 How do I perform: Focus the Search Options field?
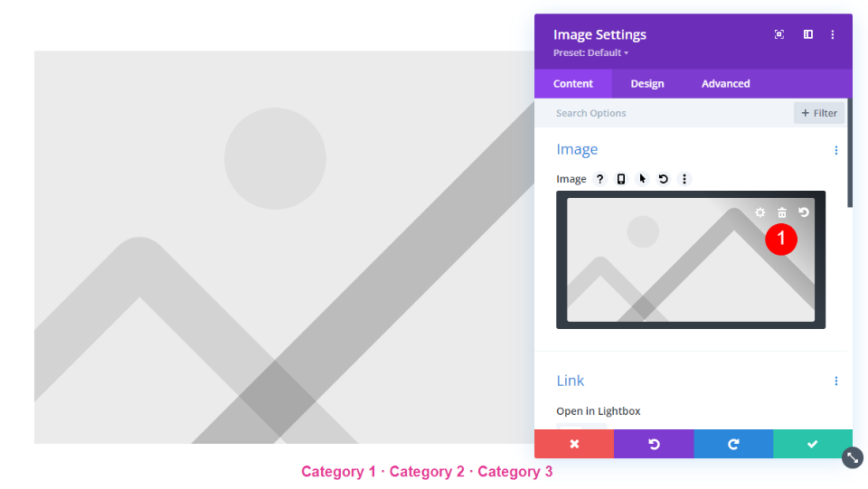tap(665, 113)
